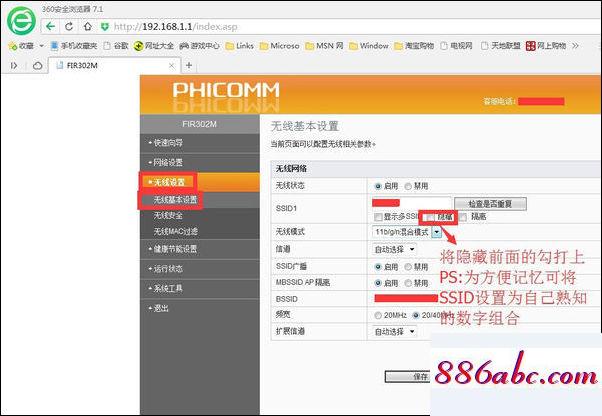Expand 网络设置 in the sidebar
This screenshot has width=602, height=416.
(200, 162)
